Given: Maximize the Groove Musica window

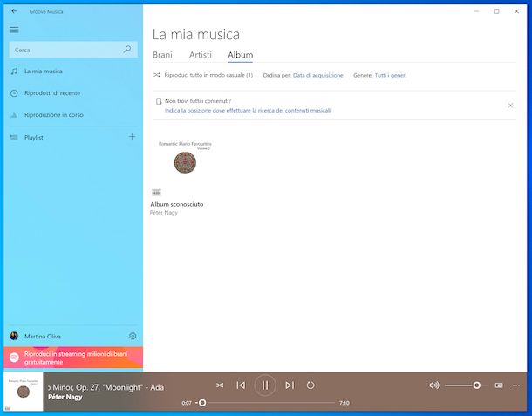Looking at the screenshot, I should (496, 11).
